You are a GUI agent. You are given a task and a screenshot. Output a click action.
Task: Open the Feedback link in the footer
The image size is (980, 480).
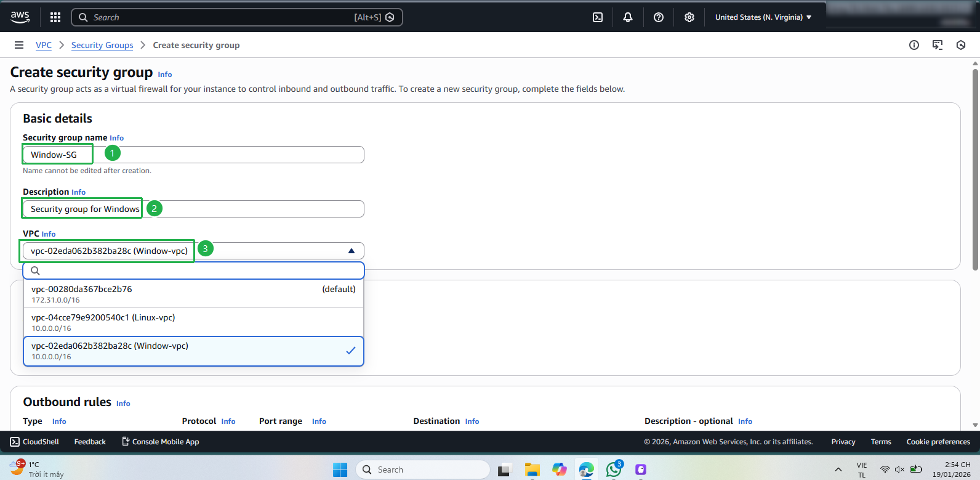coord(90,442)
